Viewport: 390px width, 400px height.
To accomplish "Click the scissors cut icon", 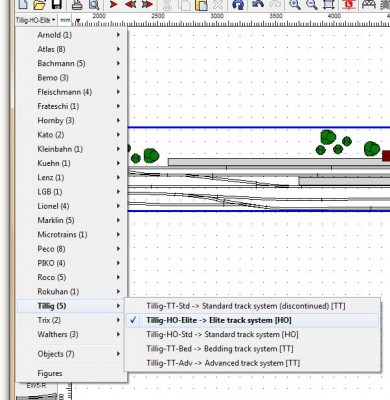I will click(x=168, y=5).
